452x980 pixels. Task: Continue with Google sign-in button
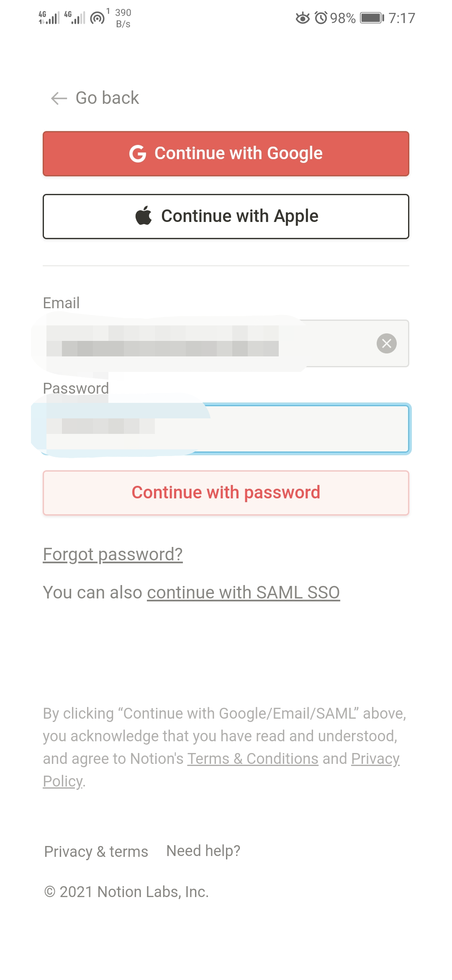tap(226, 154)
